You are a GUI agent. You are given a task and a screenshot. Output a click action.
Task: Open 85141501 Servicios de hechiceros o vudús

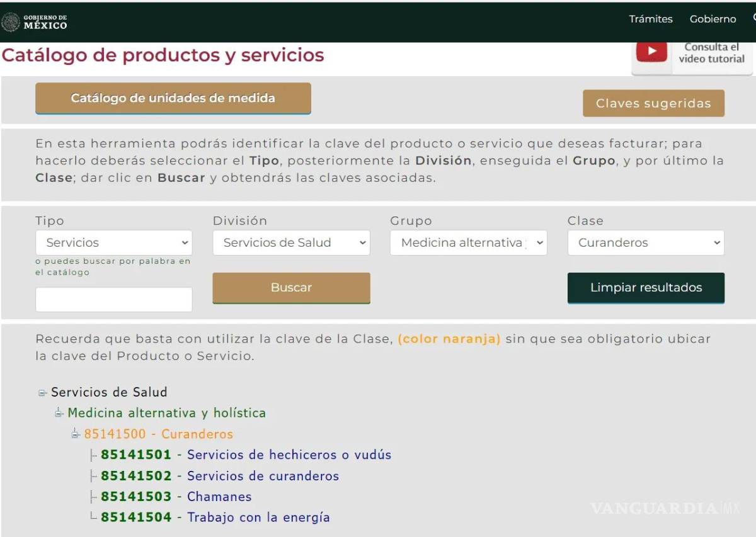(246, 455)
